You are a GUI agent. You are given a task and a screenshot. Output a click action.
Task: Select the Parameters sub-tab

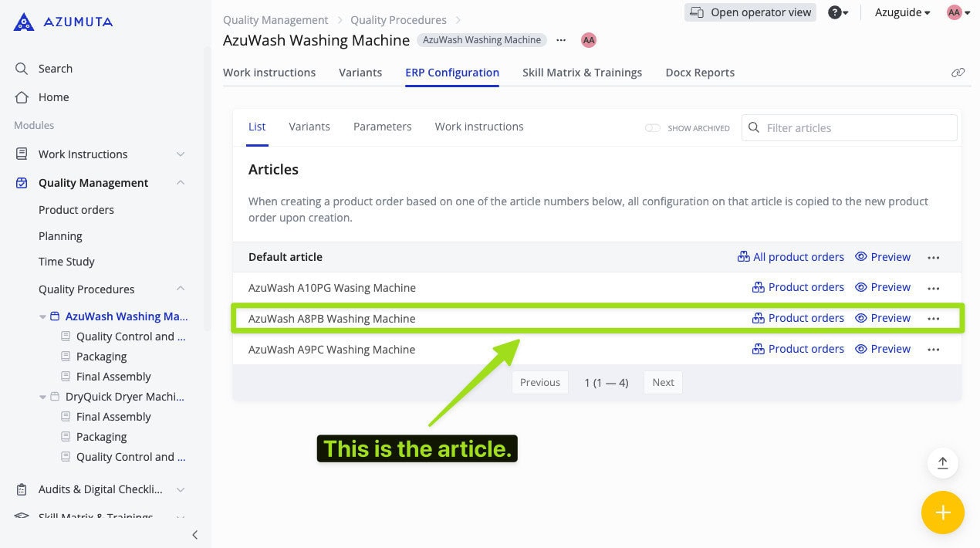point(382,127)
